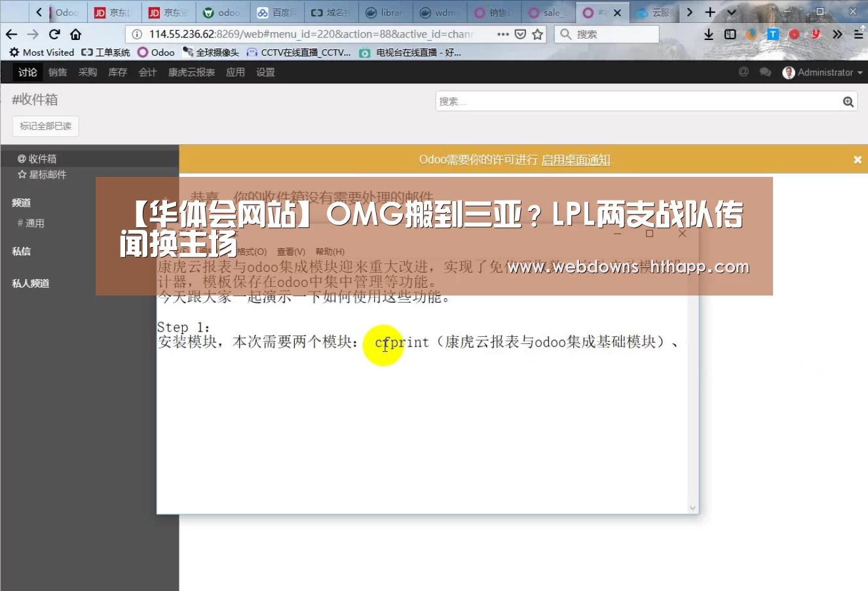868x591 pixels.
Task: Open the @ mentions icon in Odoo
Action: 744,72
